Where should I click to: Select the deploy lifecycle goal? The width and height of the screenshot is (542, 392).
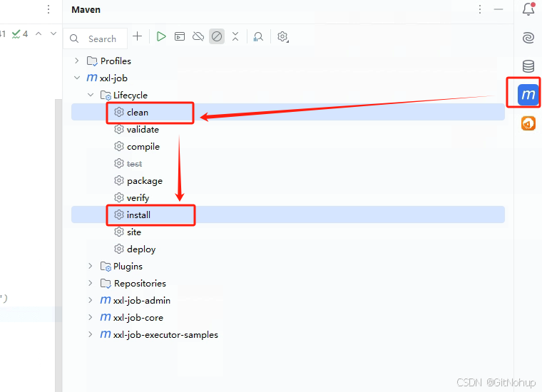(288, 249)
